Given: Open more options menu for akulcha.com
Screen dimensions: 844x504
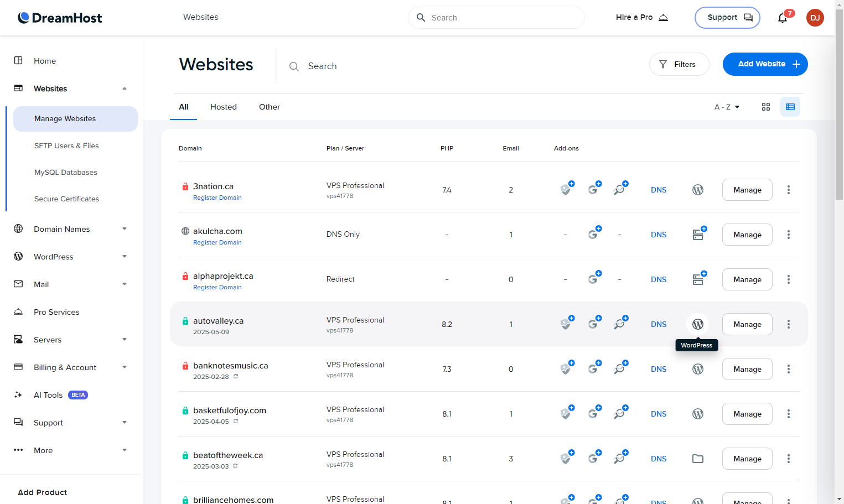Looking at the screenshot, I should [789, 235].
